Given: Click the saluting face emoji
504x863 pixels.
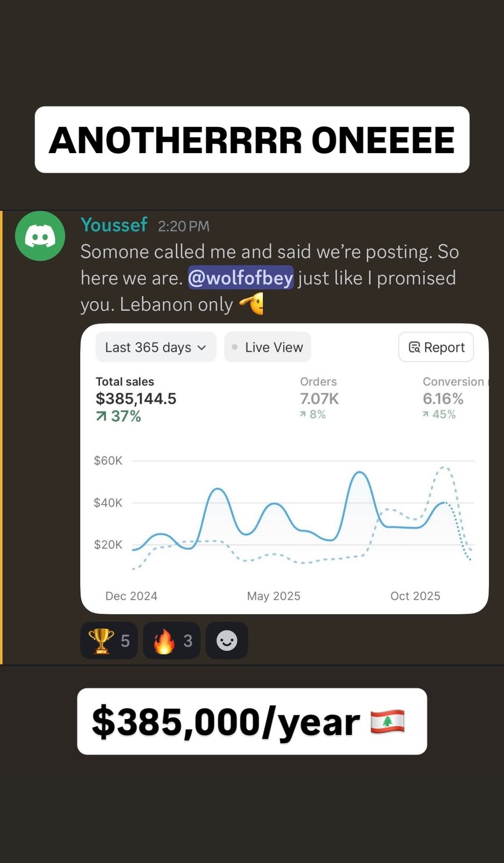Looking at the screenshot, I should 252,304.
